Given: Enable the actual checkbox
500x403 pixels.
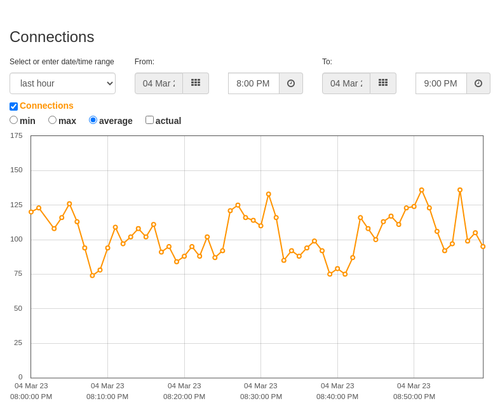Looking at the screenshot, I should [150, 120].
